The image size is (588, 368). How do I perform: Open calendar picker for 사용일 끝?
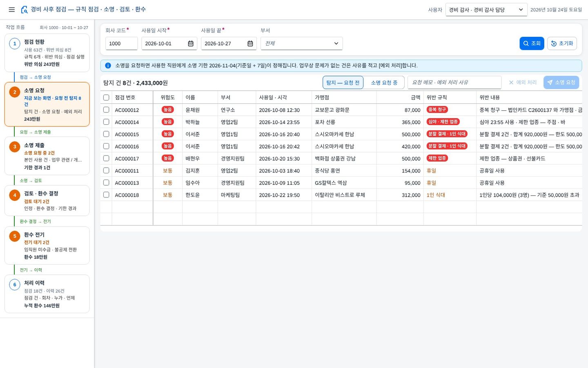tap(250, 44)
